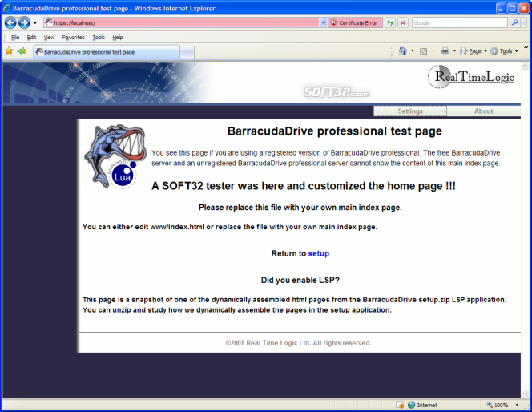
Task: Open the Help menu
Action: tap(118, 38)
